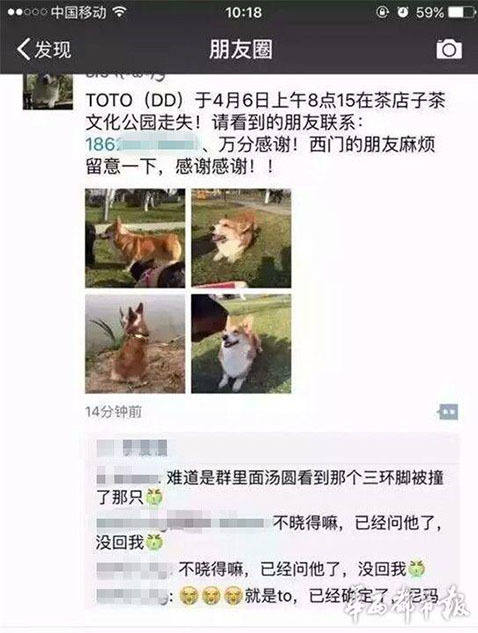Screen dimensions: 478x633
Task: Tap the camera icon in the header
Action: [449, 49]
